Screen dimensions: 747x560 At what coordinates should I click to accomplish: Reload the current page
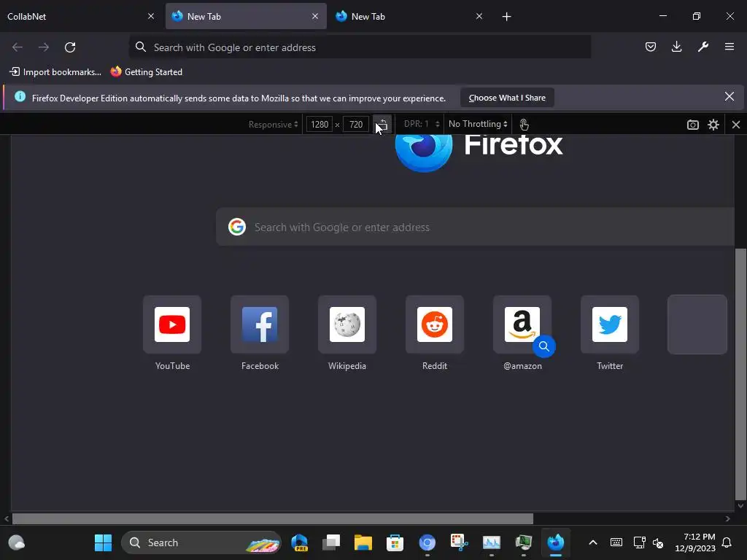(x=70, y=47)
